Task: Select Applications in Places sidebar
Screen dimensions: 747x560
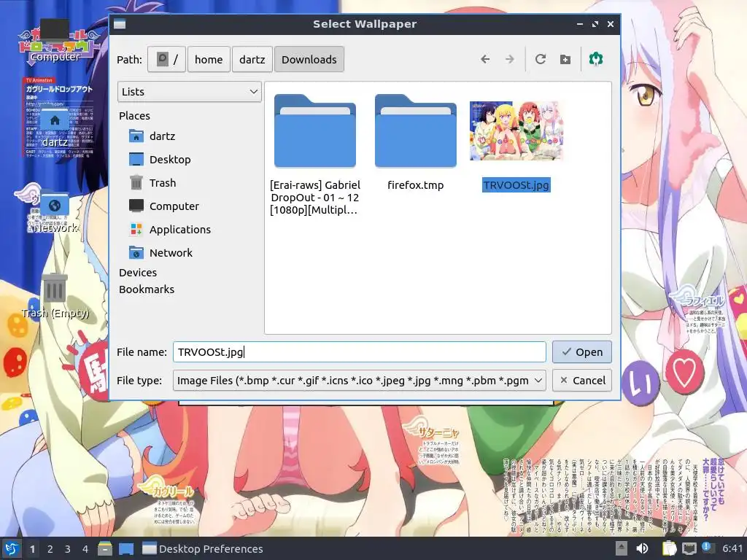Action: pyautogui.click(x=179, y=230)
